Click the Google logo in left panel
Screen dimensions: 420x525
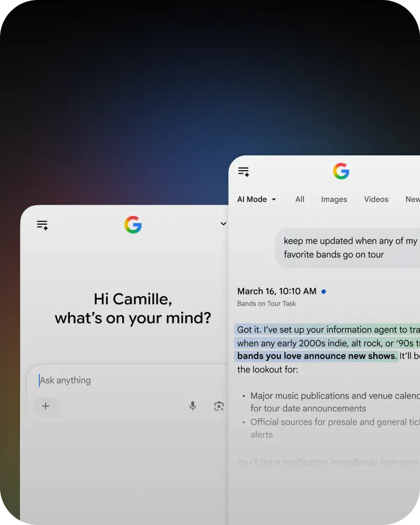133,224
